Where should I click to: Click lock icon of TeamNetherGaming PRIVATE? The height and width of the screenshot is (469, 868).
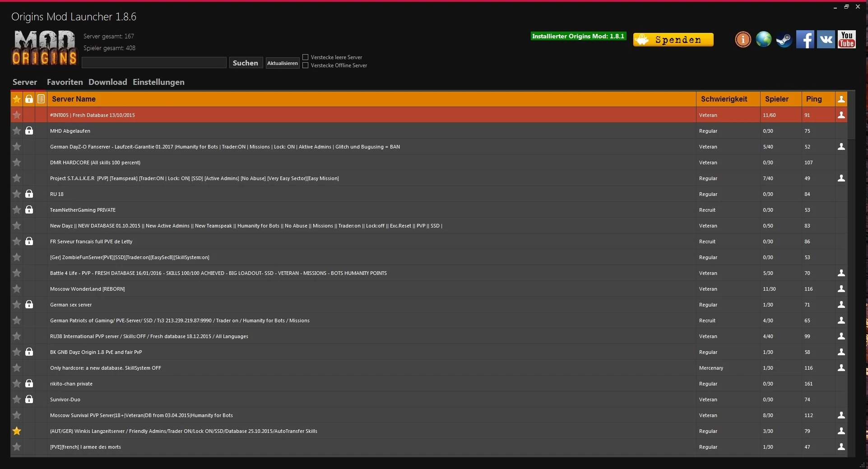pos(29,210)
